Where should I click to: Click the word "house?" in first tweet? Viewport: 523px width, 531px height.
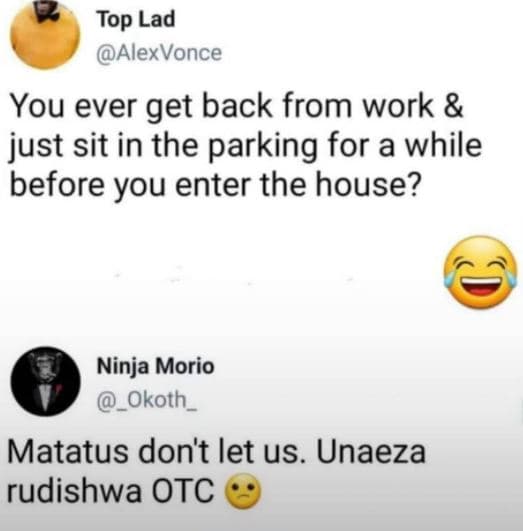(x=368, y=184)
